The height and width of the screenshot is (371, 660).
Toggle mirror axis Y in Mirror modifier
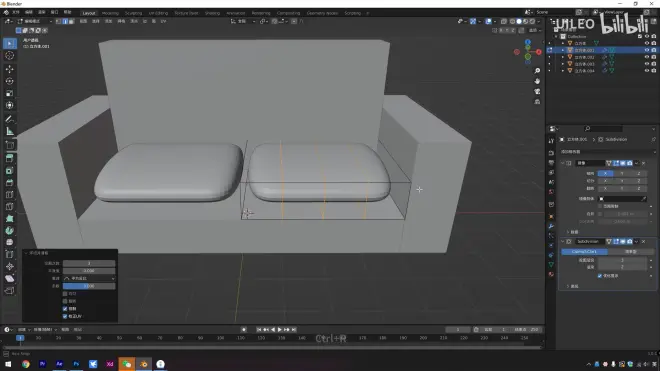pos(622,173)
